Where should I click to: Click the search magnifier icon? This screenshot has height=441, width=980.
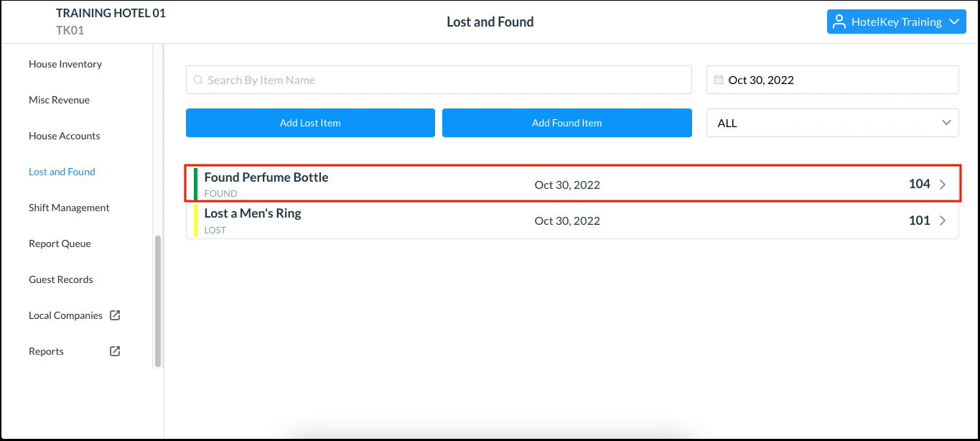click(x=198, y=79)
